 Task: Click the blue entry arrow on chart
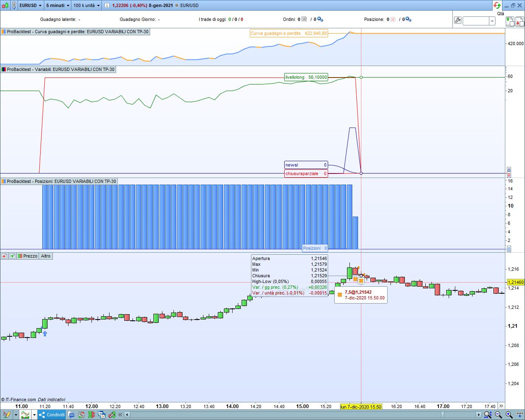(45, 333)
